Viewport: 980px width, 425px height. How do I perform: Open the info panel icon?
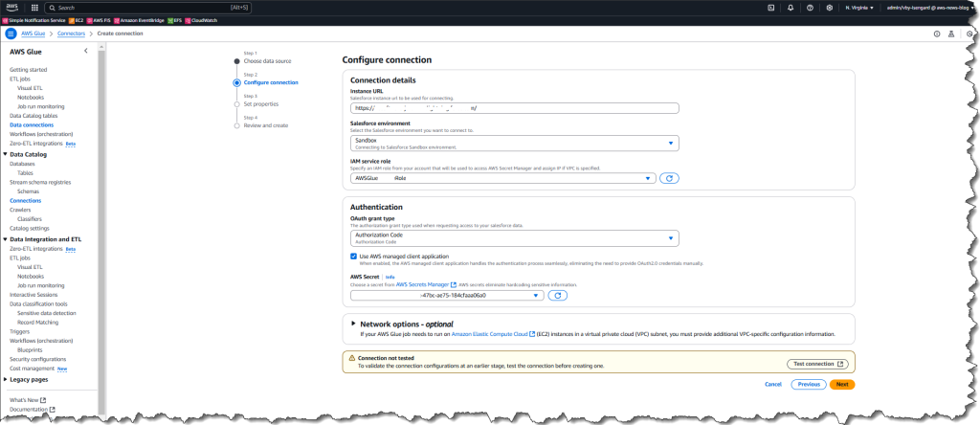coord(937,34)
